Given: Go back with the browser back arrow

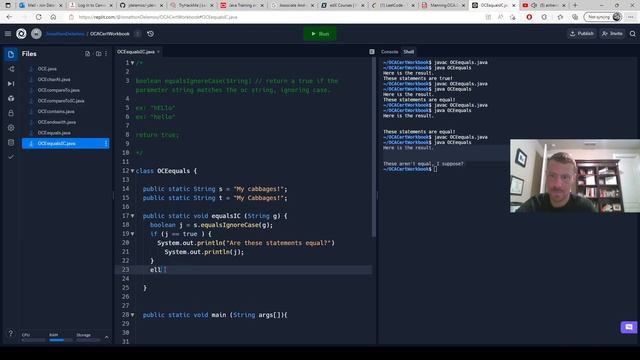Looking at the screenshot, I should (x=9, y=17).
